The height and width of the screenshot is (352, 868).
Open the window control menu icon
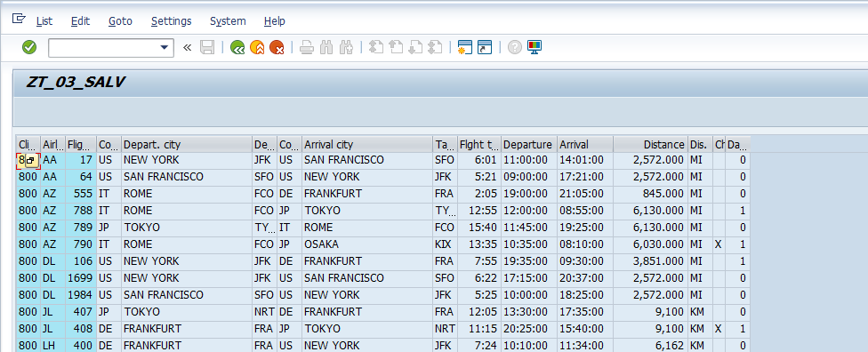coord(19,20)
